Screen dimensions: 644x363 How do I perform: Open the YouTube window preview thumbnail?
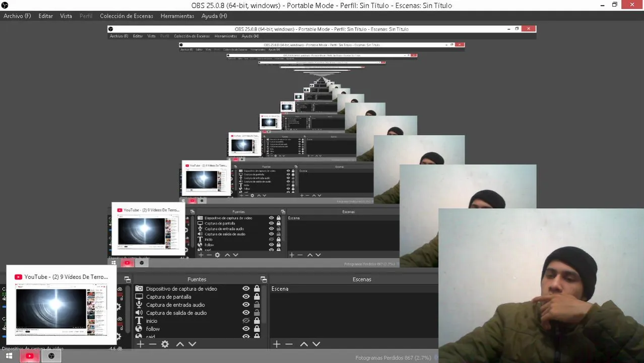click(61, 311)
